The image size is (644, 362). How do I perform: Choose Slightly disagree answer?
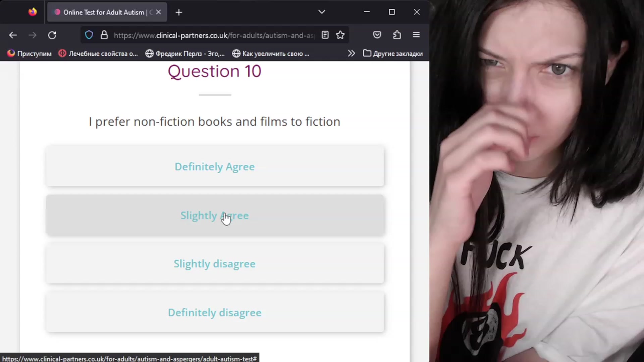(x=215, y=264)
